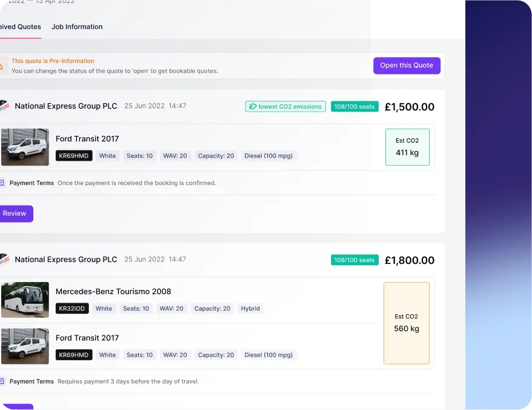
Task: Click Payment Terms icon on £1,800.00 quote
Action: (x=2, y=381)
